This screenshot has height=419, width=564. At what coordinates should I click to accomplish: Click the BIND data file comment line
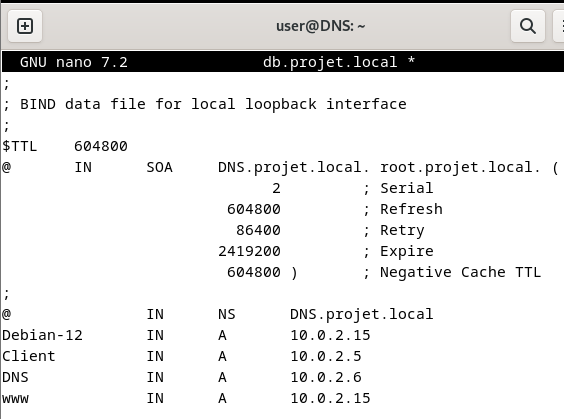coord(205,104)
